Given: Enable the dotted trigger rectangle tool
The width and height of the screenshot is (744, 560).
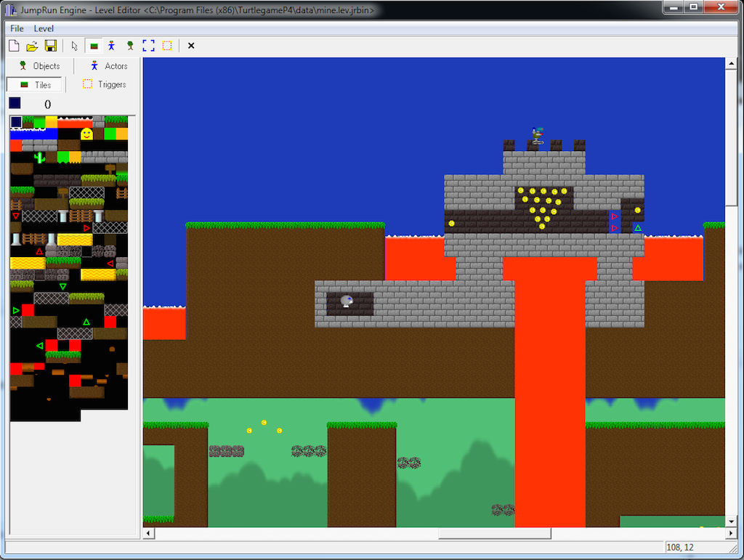Looking at the screenshot, I should 167,46.
